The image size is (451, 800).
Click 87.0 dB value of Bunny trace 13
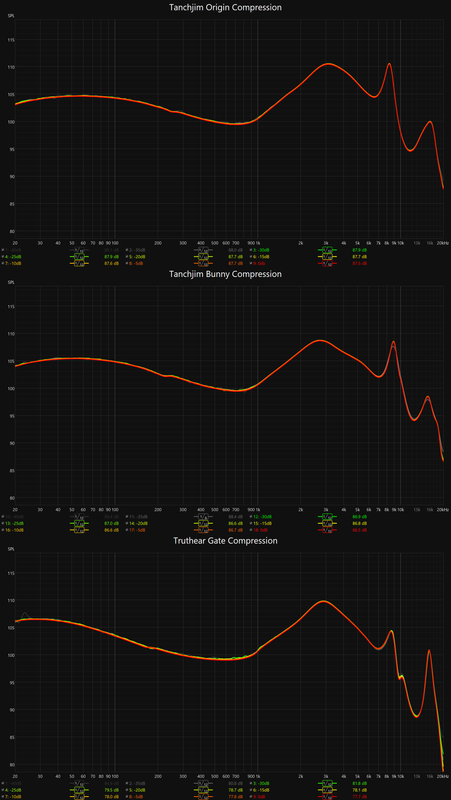pyautogui.click(x=110, y=523)
